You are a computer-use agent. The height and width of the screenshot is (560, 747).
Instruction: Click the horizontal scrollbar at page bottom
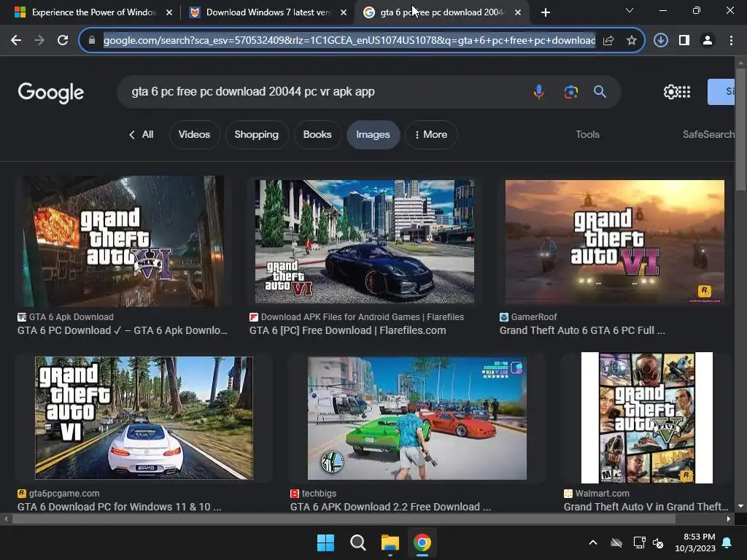pyautogui.click(x=344, y=518)
